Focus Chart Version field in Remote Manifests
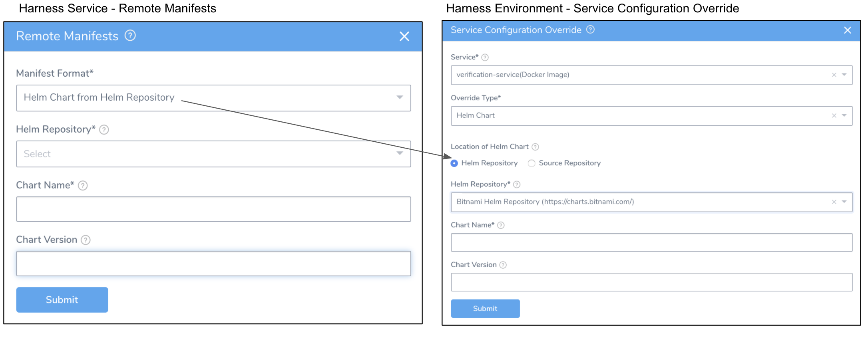 [x=213, y=264]
